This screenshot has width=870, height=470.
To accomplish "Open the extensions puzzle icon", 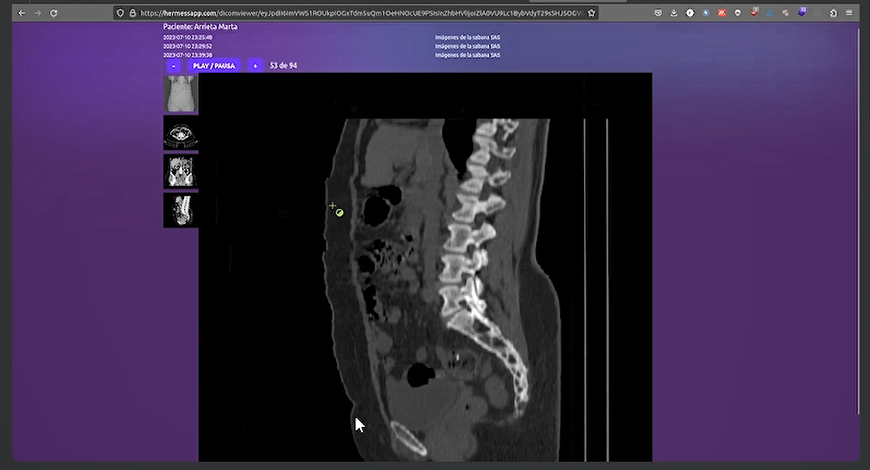I will pyautogui.click(x=833, y=13).
